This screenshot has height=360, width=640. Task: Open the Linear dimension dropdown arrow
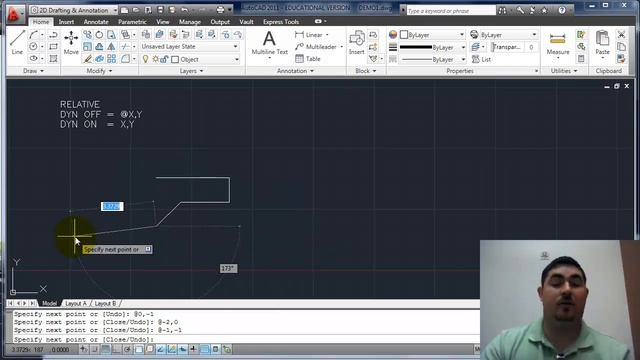point(327,35)
